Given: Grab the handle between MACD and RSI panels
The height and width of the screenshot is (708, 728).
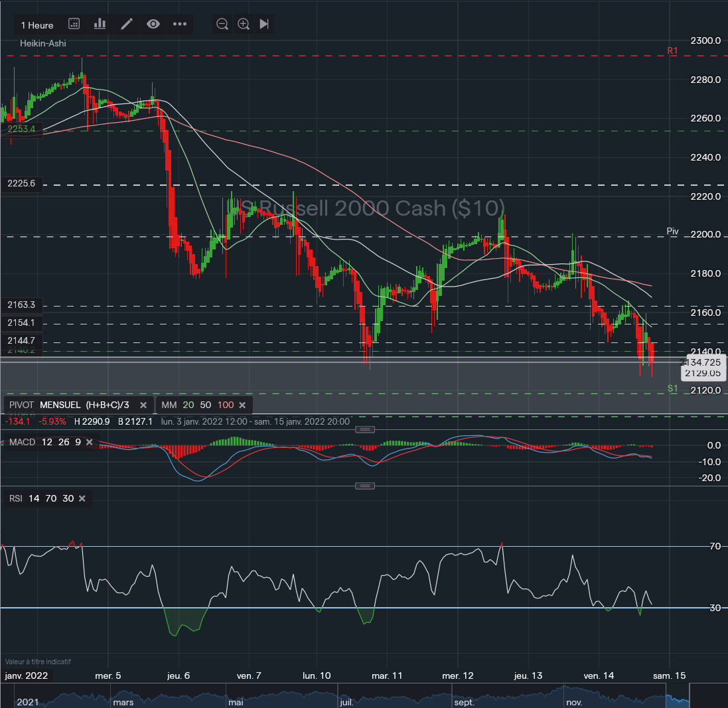Looking at the screenshot, I should click(365, 486).
